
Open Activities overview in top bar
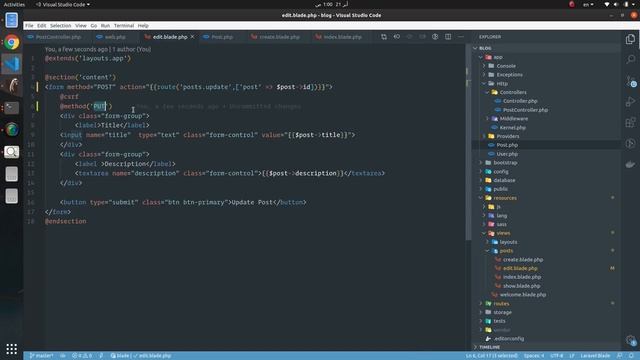[x=14, y=4]
